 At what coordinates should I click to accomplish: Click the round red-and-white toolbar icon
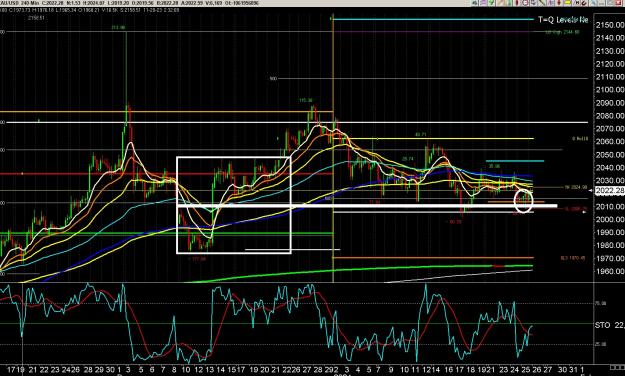click(x=525, y=3)
